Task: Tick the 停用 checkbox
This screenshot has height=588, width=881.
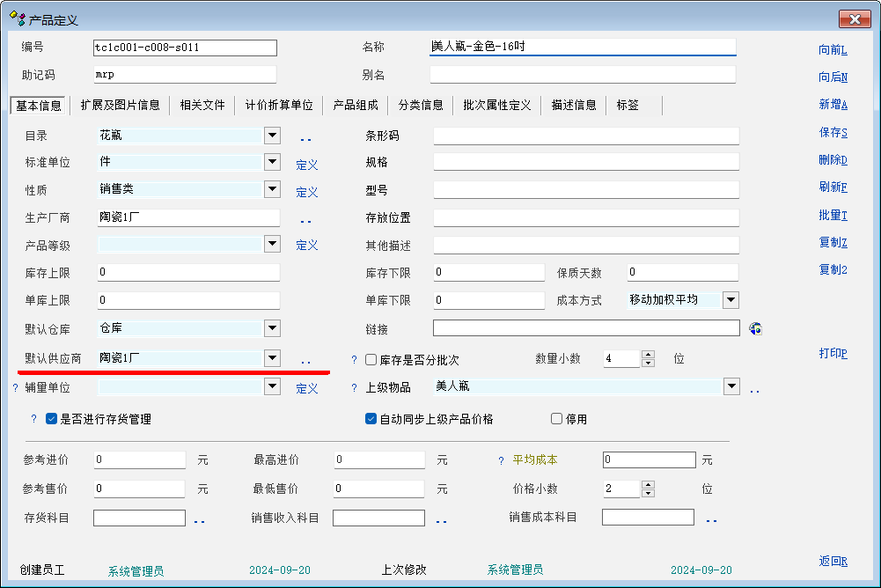Action: click(556, 419)
